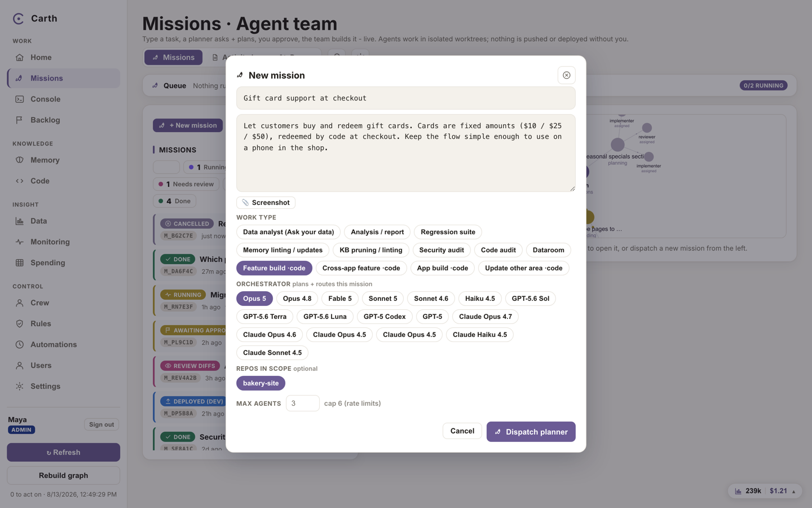Toggle the bakery-site repo in scope

[x=261, y=383]
